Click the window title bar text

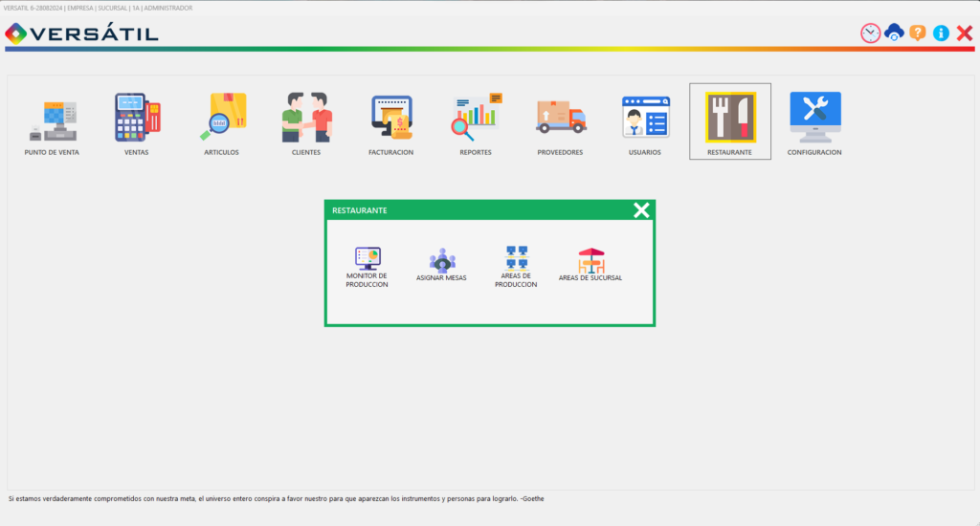click(x=99, y=8)
